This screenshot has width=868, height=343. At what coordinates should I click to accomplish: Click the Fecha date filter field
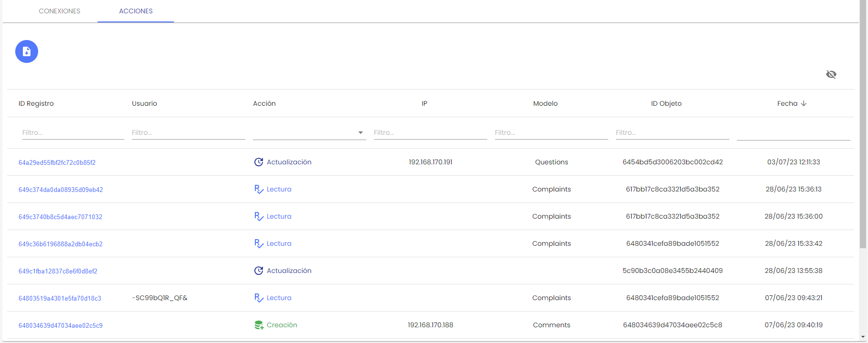pyautogui.click(x=793, y=132)
